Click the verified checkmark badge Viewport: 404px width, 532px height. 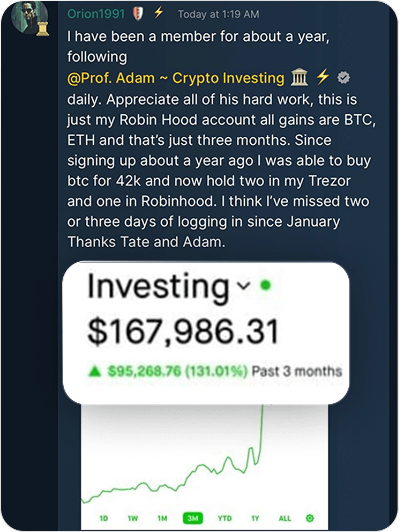343,79
